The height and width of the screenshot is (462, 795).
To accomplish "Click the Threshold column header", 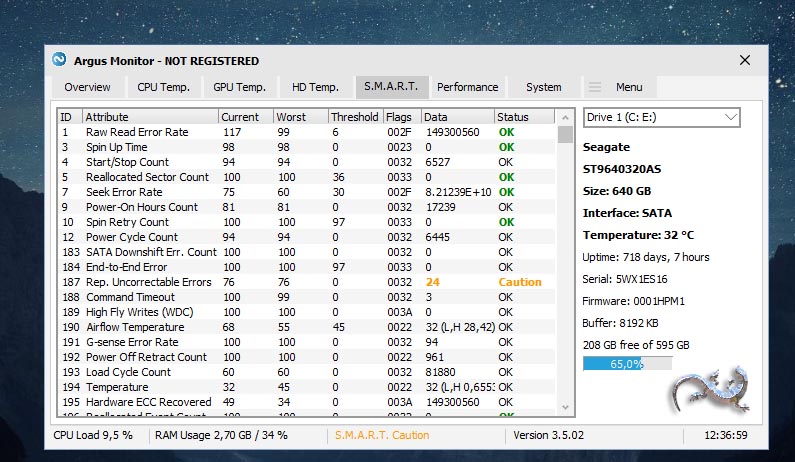I will coord(354,117).
